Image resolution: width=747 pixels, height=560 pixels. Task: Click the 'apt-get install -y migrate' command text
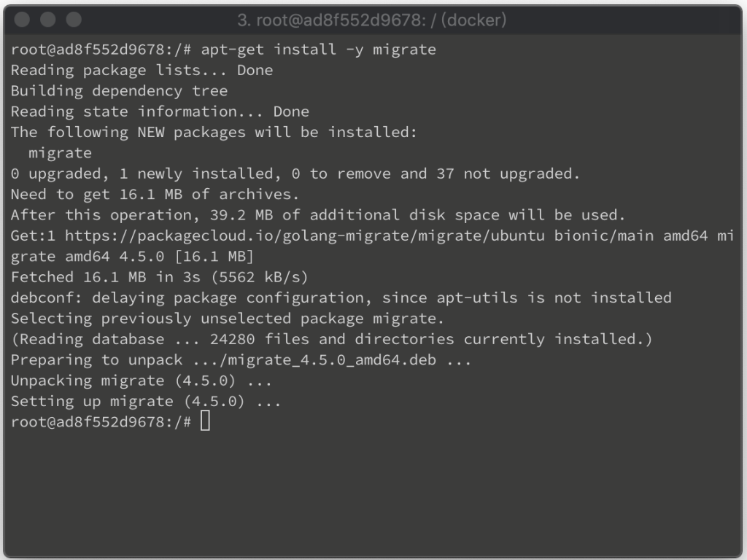pyautogui.click(x=318, y=50)
